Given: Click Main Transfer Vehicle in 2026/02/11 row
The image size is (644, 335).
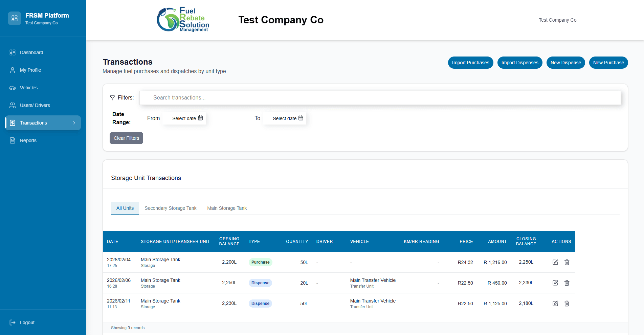Looking at the screenshot, I should [x=373, y=301].
